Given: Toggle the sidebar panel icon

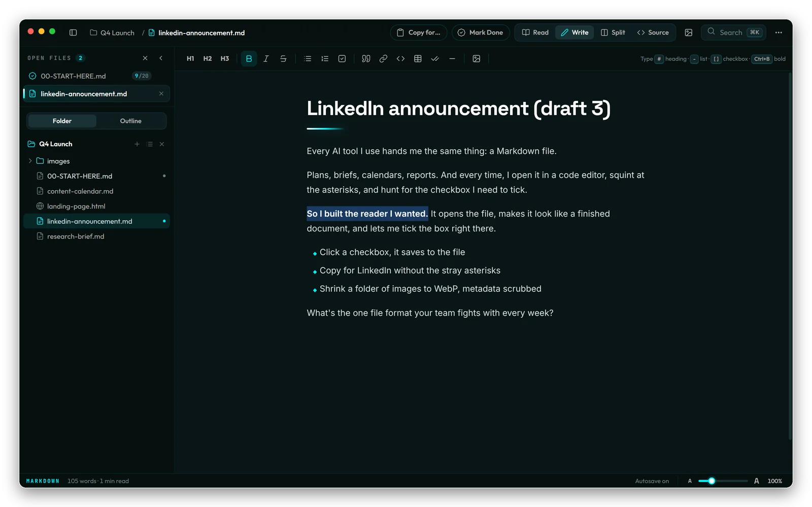Looking at the screenshot, I should point(73,32).
